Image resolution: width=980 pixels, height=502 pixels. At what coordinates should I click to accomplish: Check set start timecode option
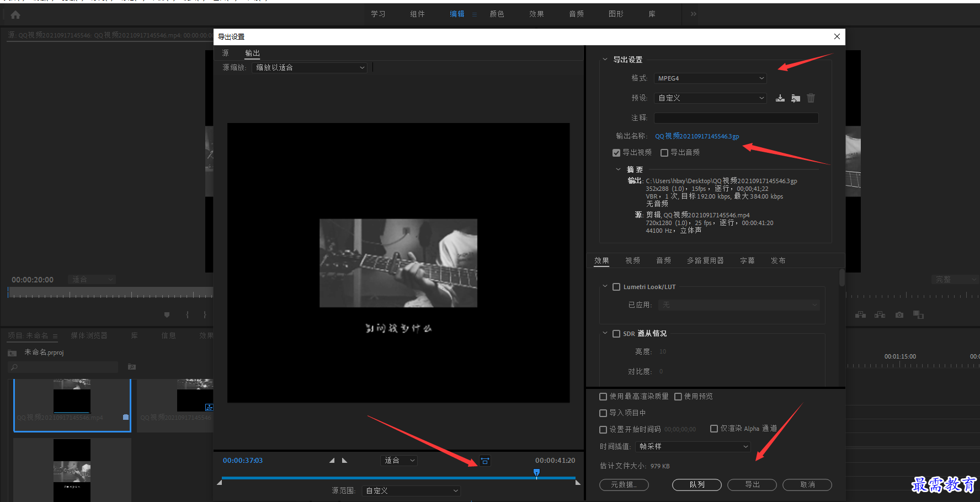(x=603, y=430)
